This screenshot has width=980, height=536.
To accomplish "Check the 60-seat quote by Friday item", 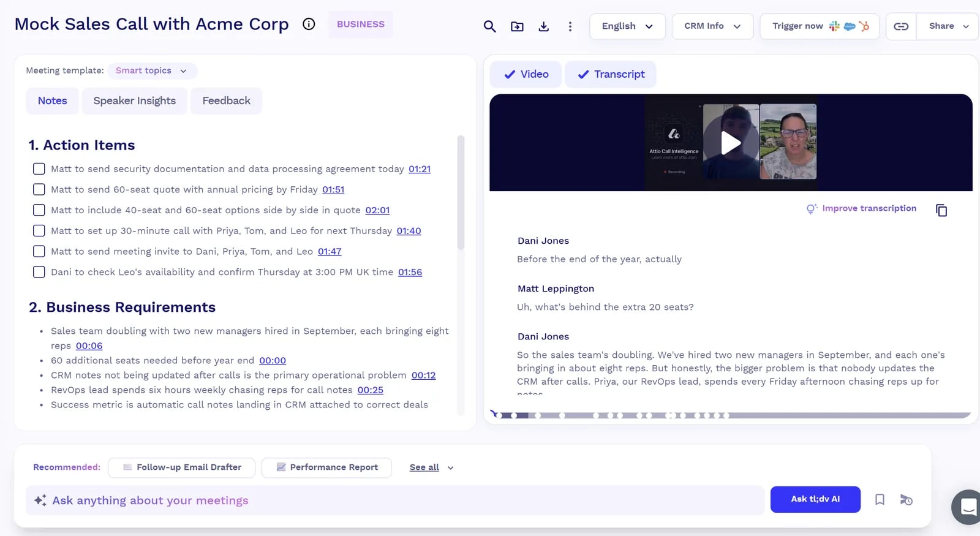I will point(39,190).
